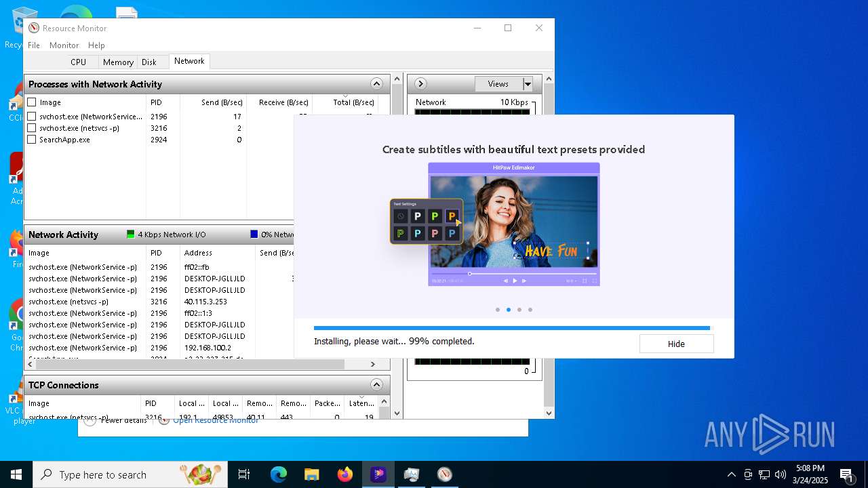Open Task View in taskbar

pos(244,474)
